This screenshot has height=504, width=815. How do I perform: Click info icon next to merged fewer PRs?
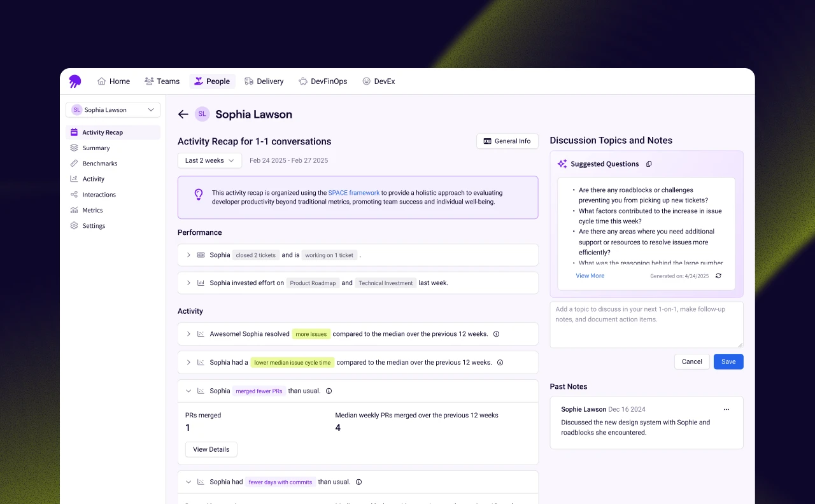[329, 391]
